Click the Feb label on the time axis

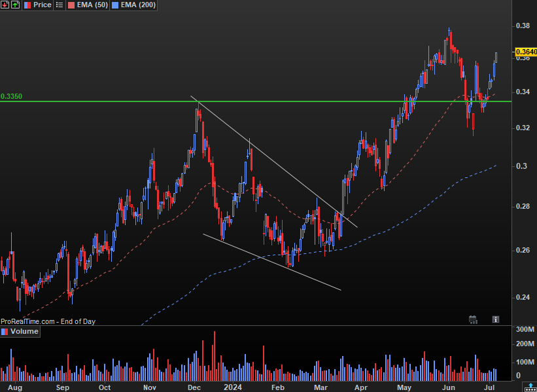point(278,387)
